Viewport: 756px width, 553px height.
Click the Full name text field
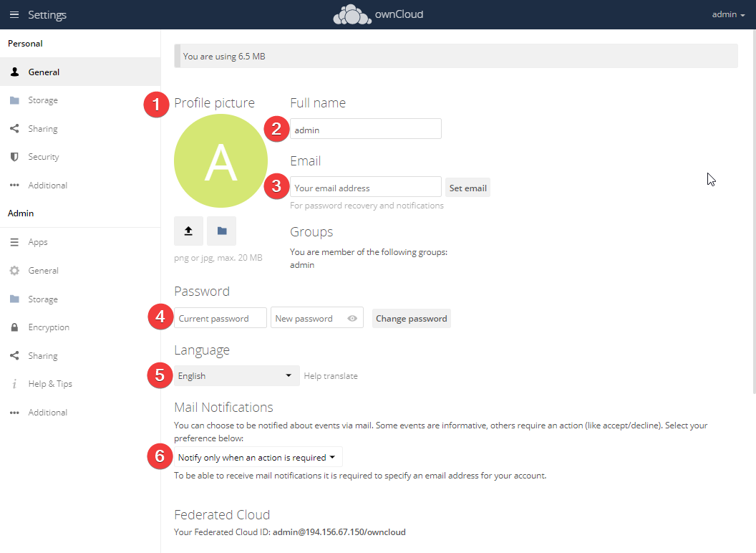tap(365, 130)
